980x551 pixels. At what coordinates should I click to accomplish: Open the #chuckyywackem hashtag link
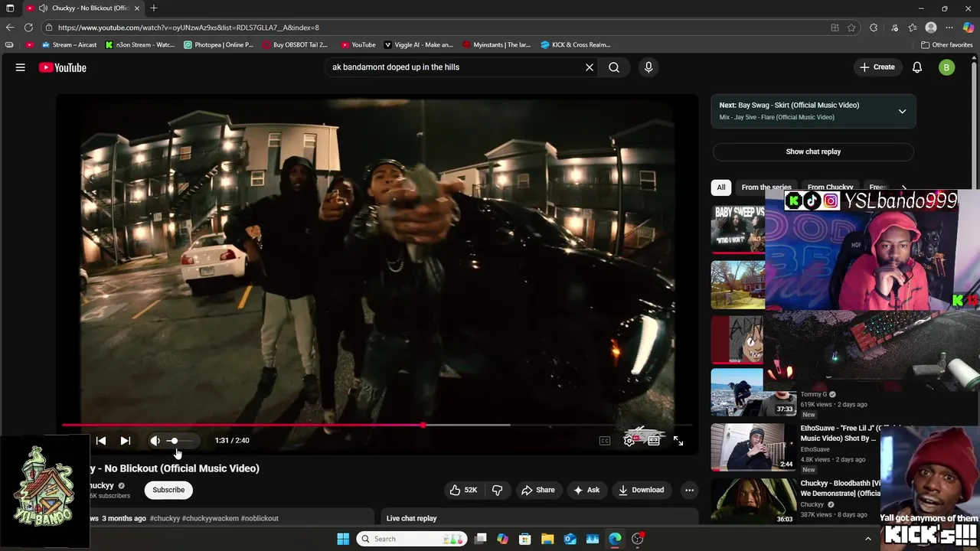tap(211, 518)
